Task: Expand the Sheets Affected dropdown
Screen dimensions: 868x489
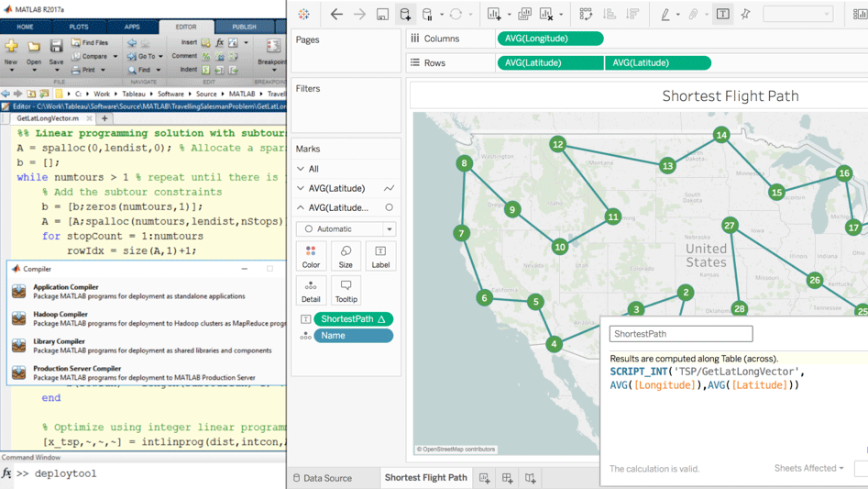Action: (808, 469)
